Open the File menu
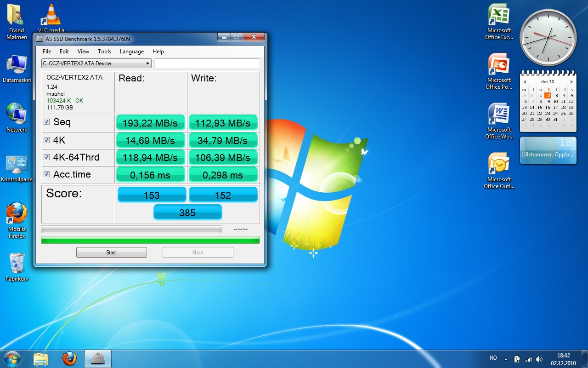This screenshot has width=588, height=368. tap(47, 52)
